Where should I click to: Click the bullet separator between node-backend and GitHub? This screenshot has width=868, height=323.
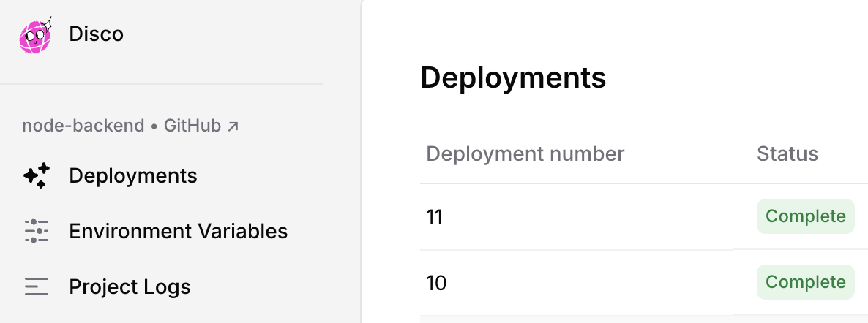click(x=154, y=126)
